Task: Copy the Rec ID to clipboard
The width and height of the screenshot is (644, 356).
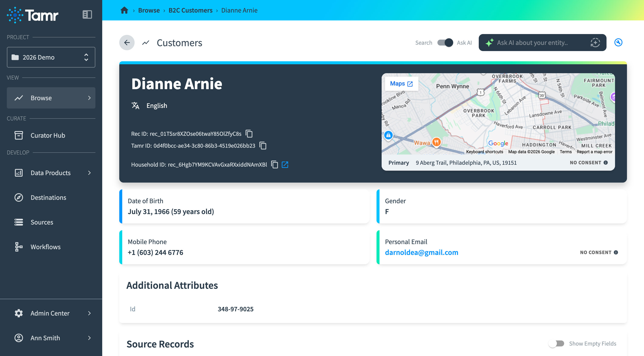Action: click(x=249, y=134)
